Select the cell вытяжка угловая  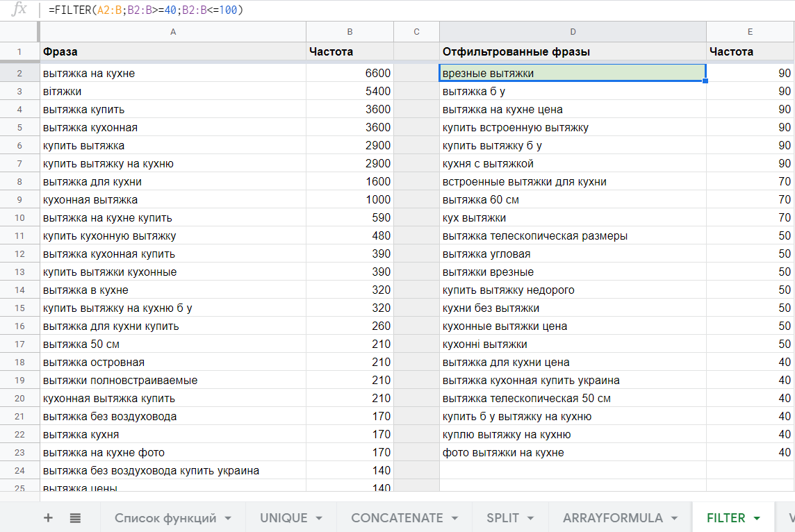tap(573, 253)
